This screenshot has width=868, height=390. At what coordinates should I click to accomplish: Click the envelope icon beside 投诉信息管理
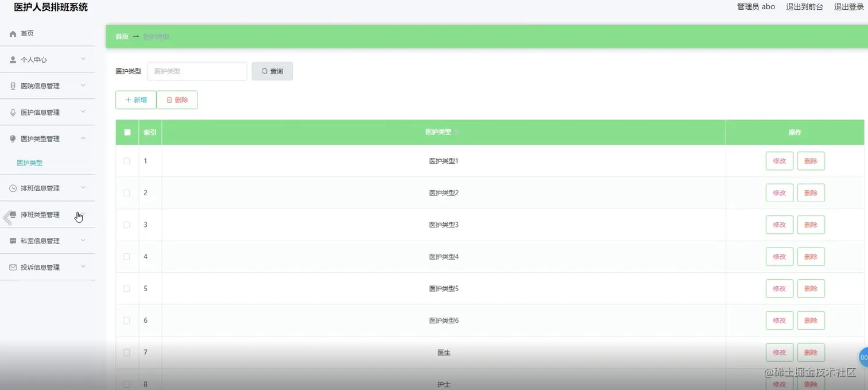coord(13,268)
